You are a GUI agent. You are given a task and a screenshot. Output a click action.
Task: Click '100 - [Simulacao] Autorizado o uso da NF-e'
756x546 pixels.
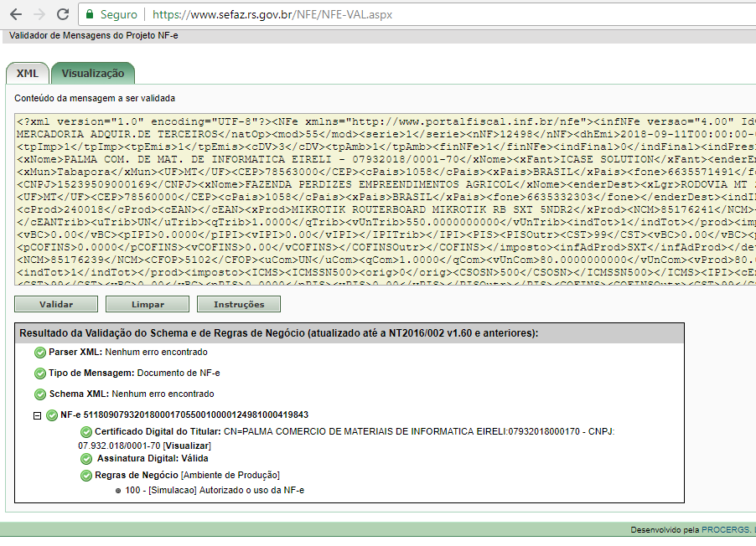215,490
